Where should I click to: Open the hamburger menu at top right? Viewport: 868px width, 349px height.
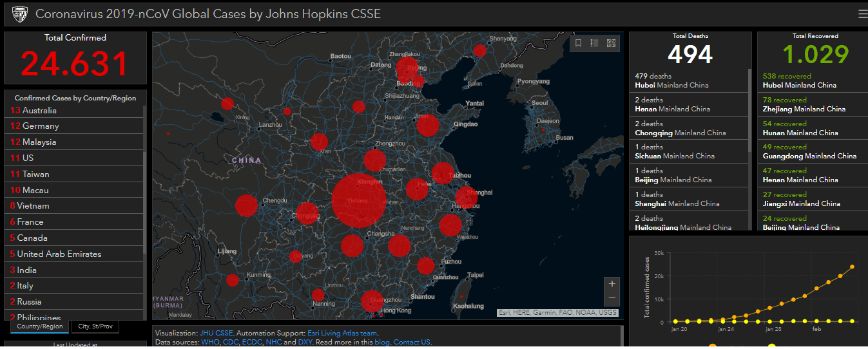tap(862, 14)
